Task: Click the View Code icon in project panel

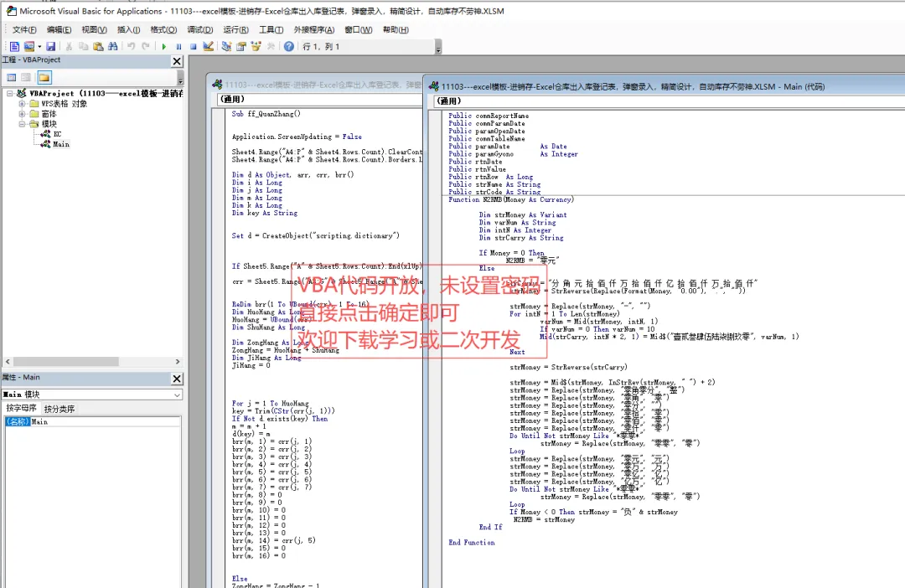Action: 11,77
